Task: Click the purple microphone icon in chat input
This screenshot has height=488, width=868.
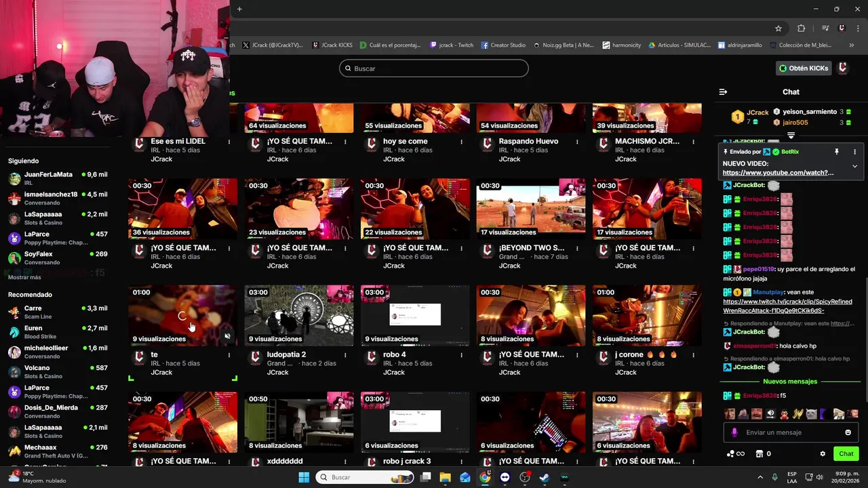Action: coord(734,432)
